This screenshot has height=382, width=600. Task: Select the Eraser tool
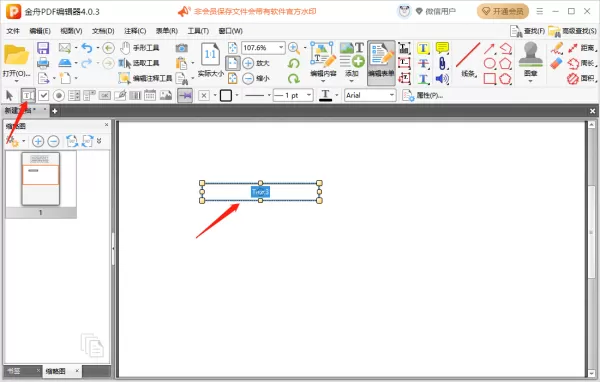click(x=556, y=63)
